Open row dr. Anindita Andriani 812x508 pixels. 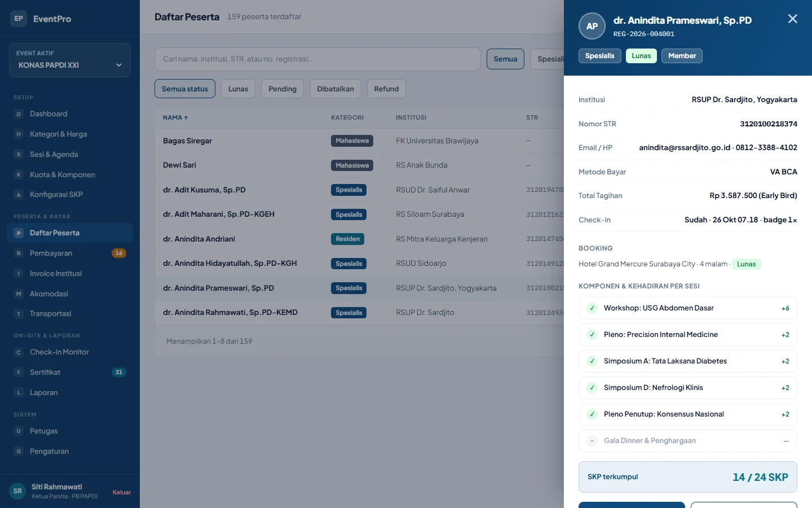click(x=360, y=239)
